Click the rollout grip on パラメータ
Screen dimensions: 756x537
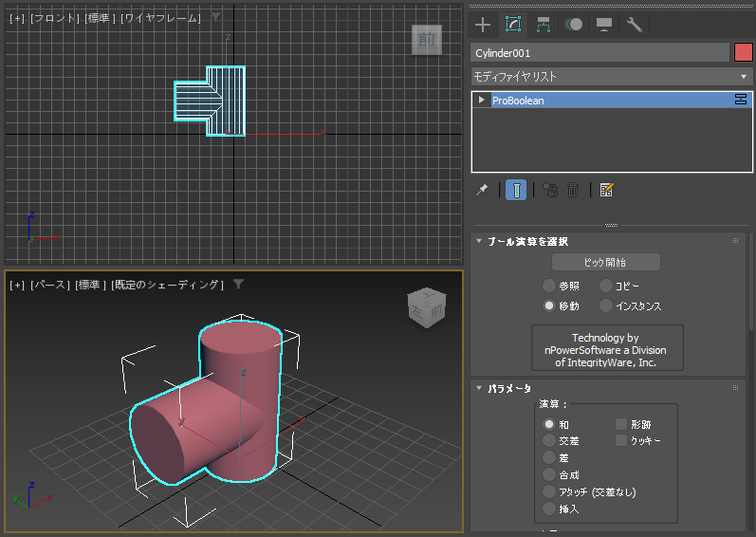[735, 387]
